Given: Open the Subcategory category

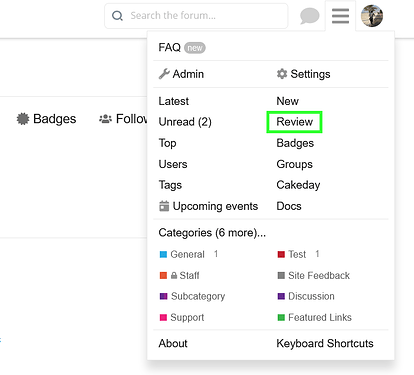Looking at the screenshot, I should 192,296.
